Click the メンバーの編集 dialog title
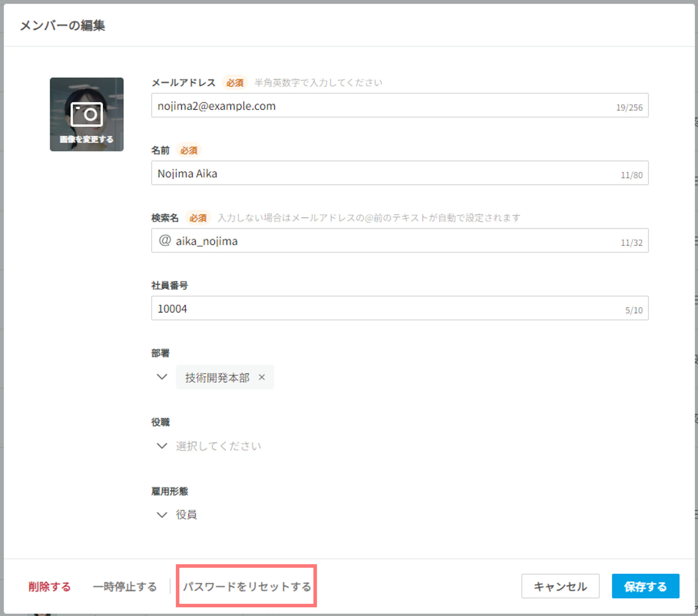The width and height of the screenshot is (698, 616). (x=62, y=25)
